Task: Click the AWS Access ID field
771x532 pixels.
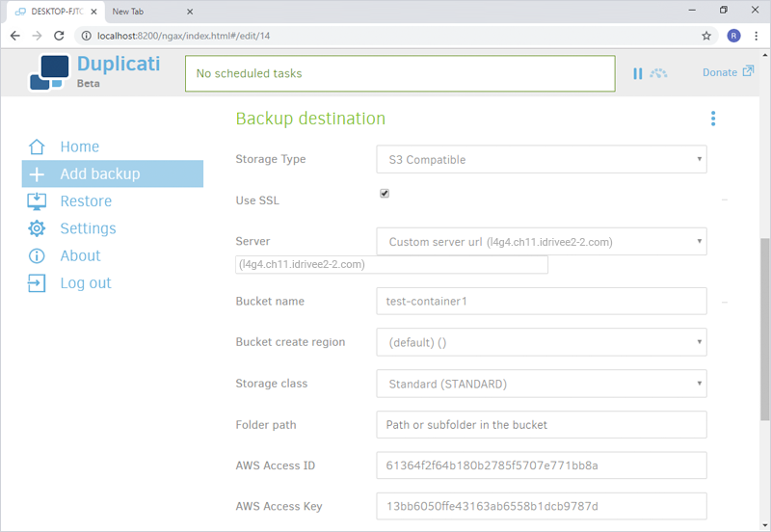Action: (542, 465)
